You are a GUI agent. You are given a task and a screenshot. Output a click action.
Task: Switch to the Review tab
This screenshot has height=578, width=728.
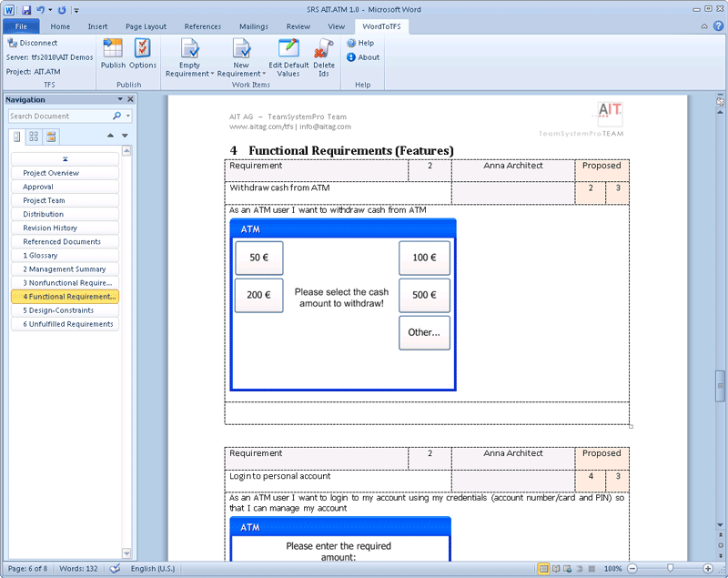point(298,26)
